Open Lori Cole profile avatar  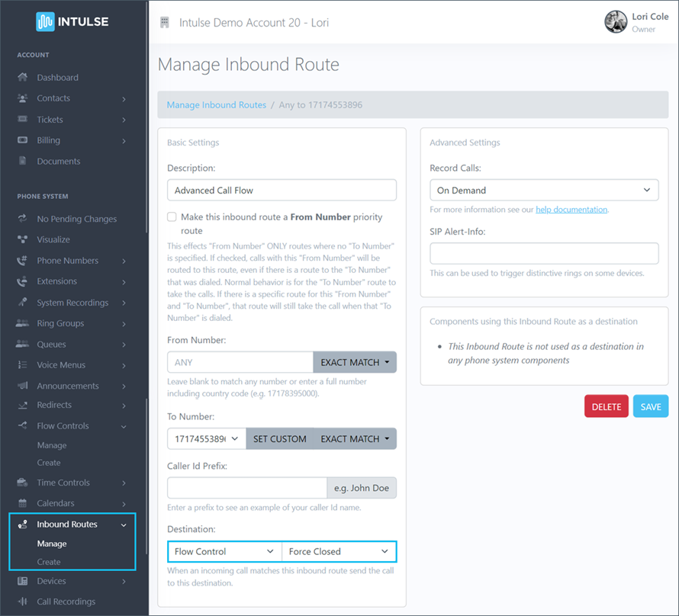tap(616, 22)
